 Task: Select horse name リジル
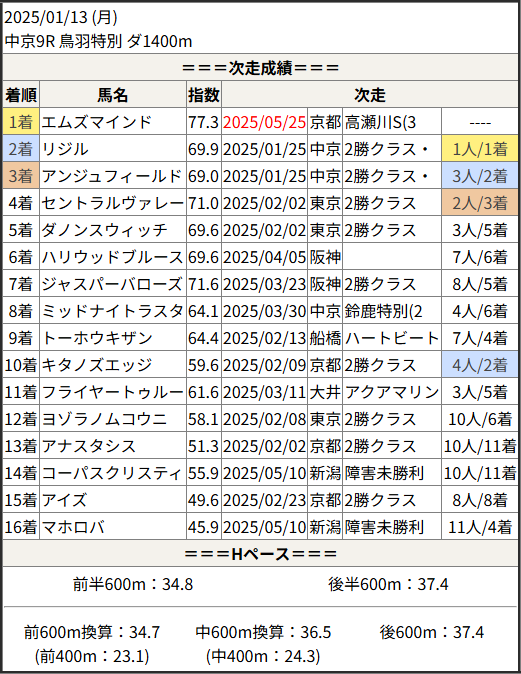click(x=65, y=149)
